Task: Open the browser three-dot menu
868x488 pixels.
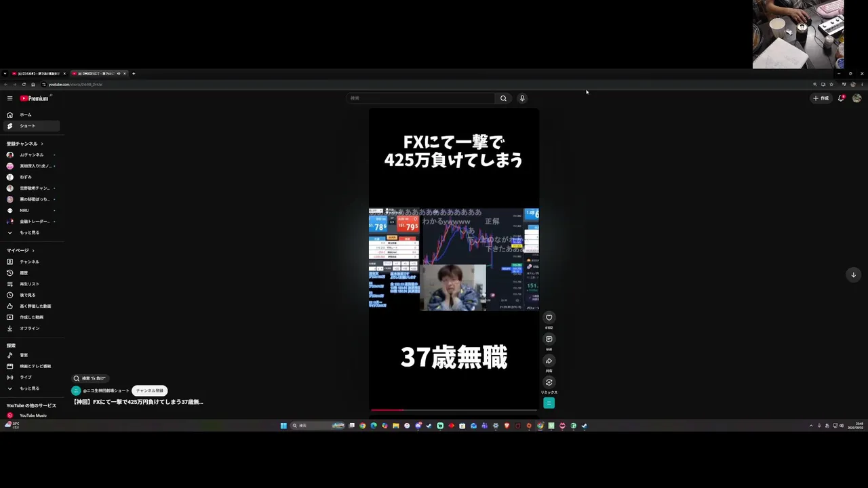Action: pyautogui.click(x=862, y=85)
